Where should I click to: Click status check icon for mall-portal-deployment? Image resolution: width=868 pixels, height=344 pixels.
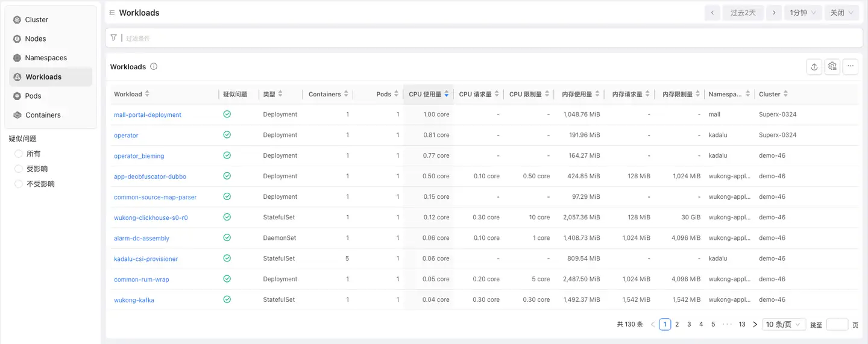227,114
